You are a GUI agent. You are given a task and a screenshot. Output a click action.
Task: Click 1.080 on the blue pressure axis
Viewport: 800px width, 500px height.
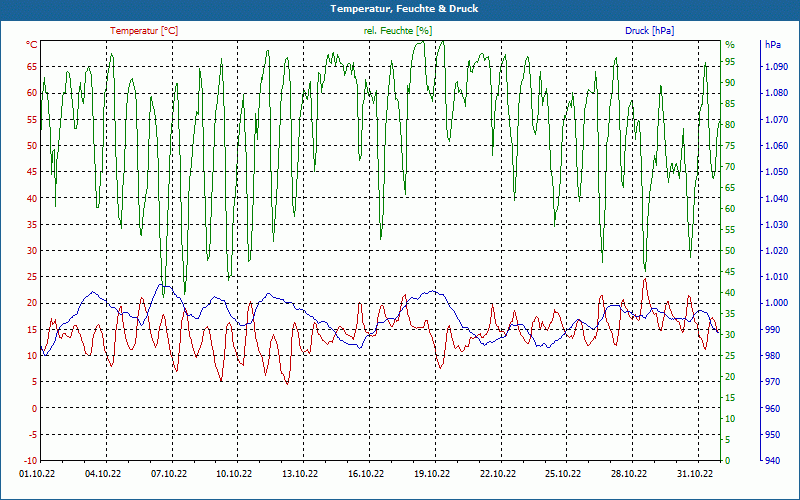click(x=777, y=93)
